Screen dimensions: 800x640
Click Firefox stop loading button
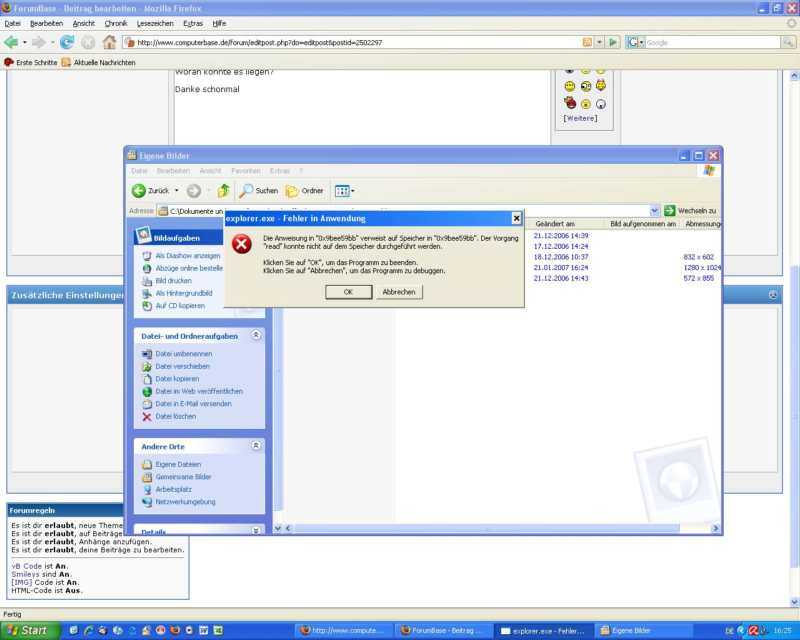coord(88,42)
